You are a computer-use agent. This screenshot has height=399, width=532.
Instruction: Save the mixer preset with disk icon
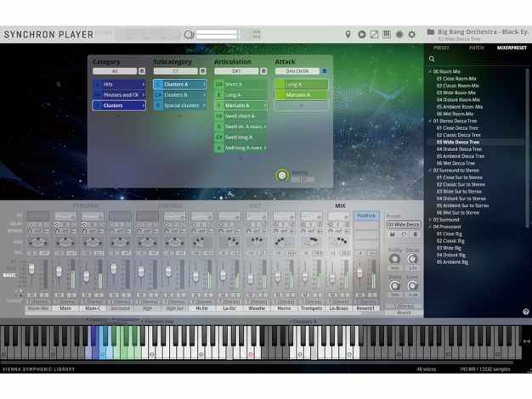(x=393, y=234)
